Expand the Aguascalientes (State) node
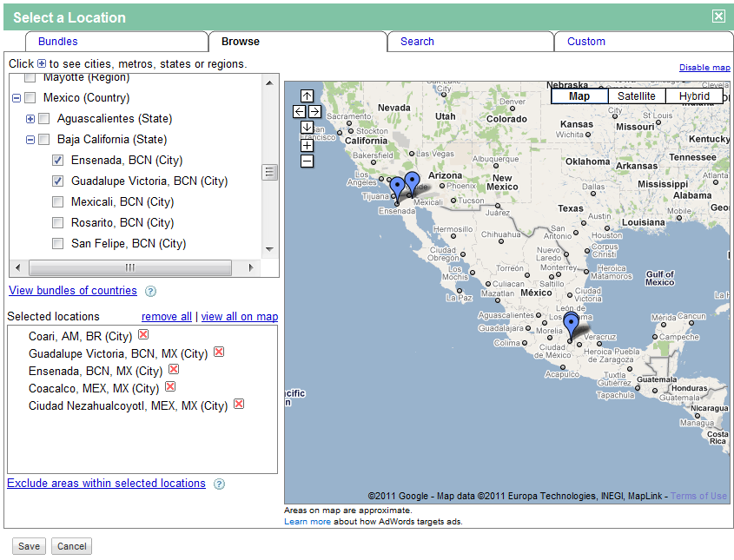 pos(30,118)
